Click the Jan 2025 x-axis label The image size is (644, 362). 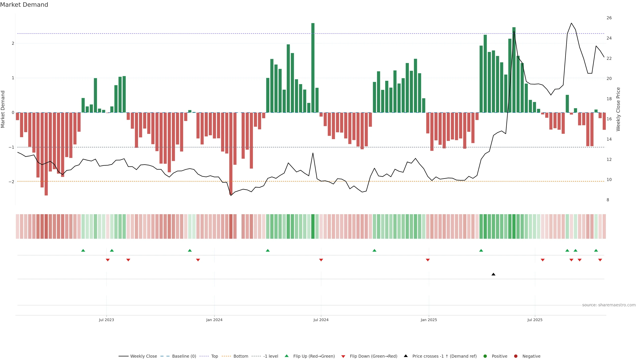click(429, 320)
